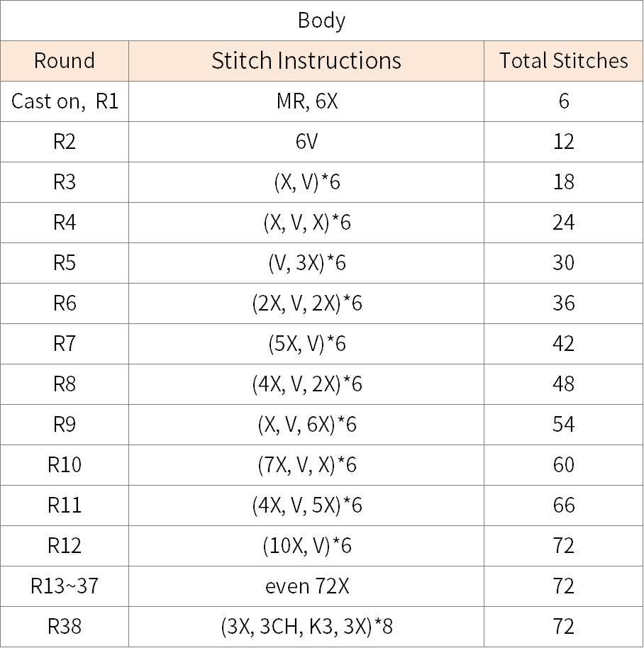Viewport: 644px width, 648px height.
Task: Click total stitches value 48
Action: 563,384
